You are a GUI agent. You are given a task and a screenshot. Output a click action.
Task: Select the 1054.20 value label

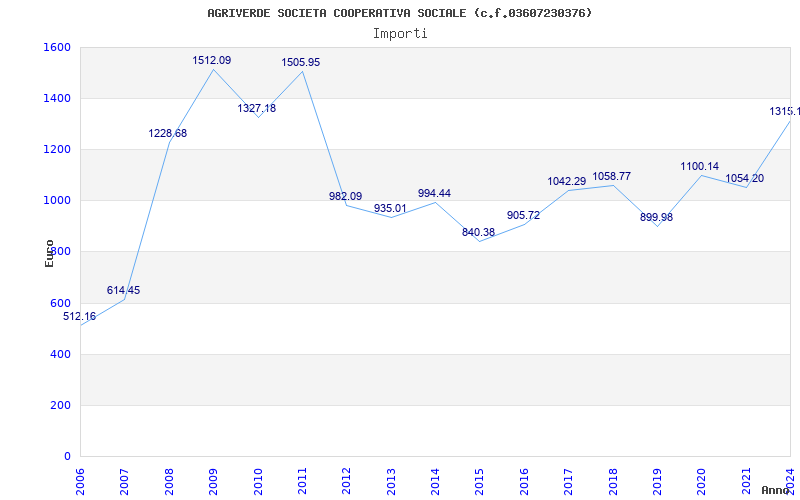click(745, 179)
